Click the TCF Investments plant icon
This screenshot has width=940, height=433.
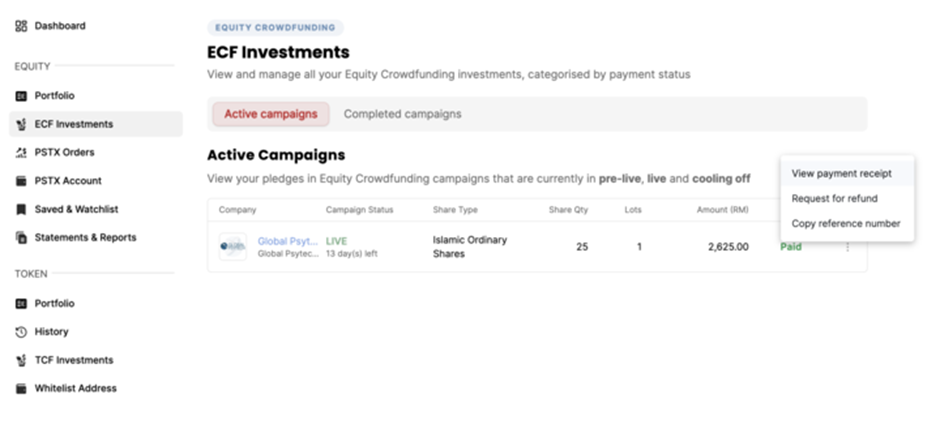click(21, 360)
